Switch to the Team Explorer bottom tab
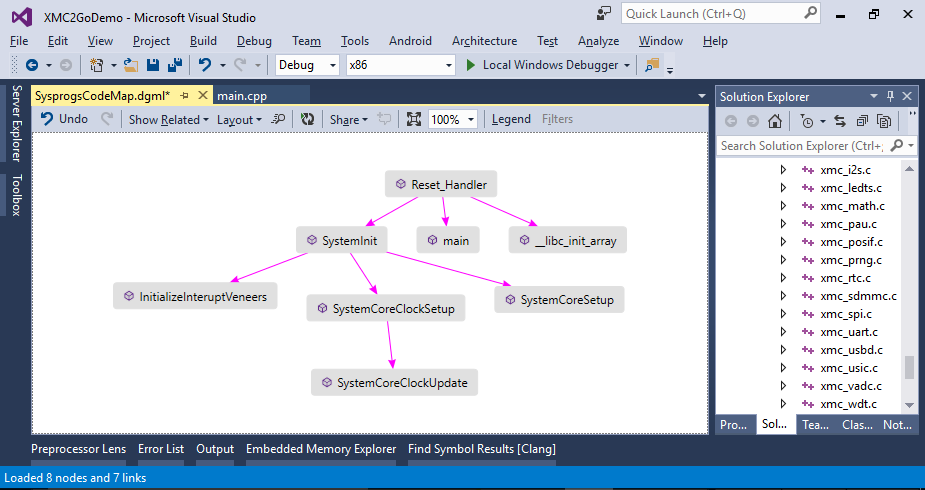925x490 pixels. (x=816, y=425)
